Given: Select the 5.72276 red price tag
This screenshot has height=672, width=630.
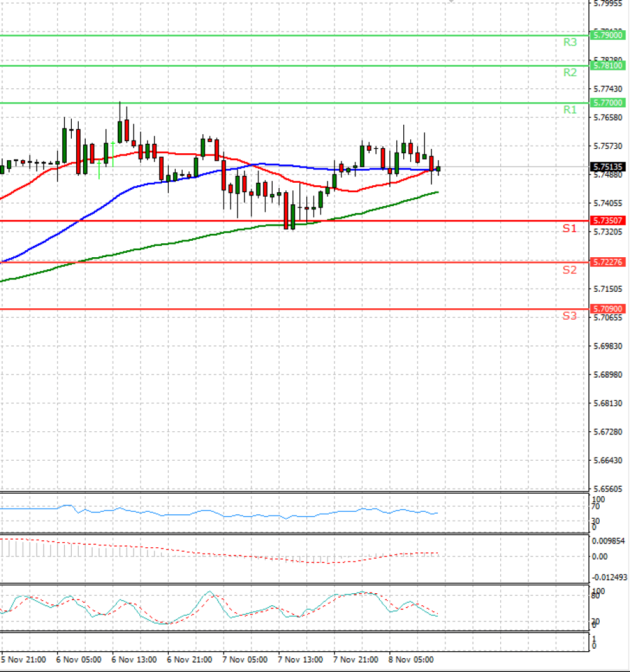Looking at the screenshot, I should [607, 262].
